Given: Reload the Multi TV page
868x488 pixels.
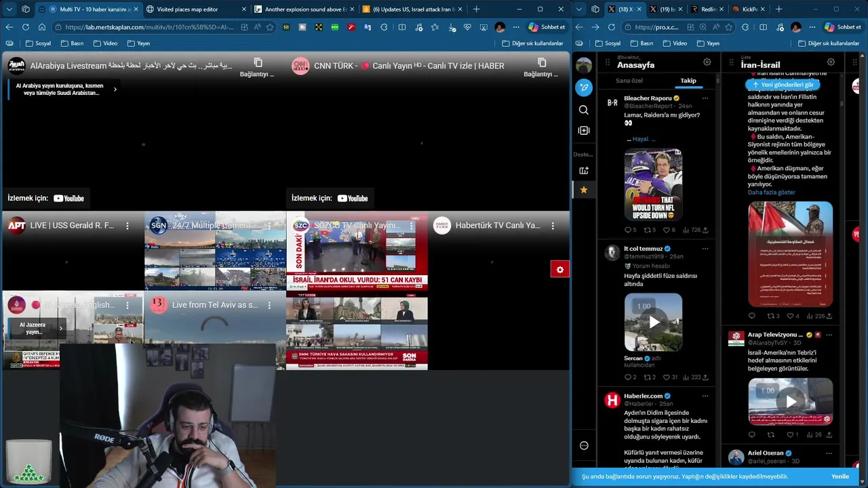Looking at the screenshot, I should 25,27.
